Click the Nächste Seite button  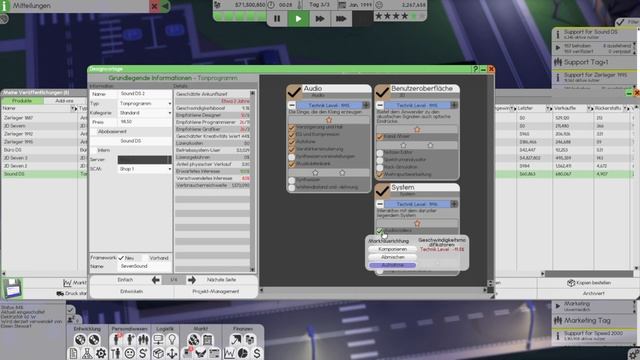pos(222,280)
